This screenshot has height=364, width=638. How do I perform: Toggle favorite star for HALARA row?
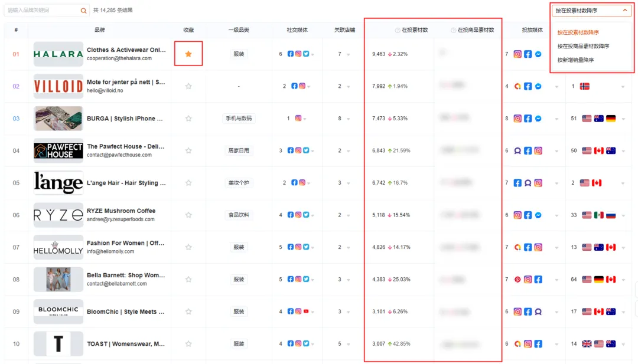[188, 54]
